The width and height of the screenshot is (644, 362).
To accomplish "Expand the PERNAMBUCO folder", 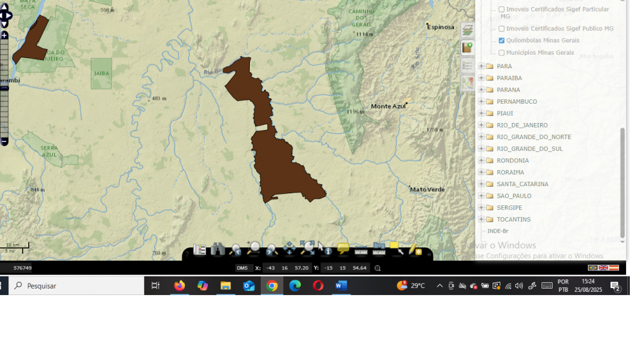I will click(x=481, y=102).
